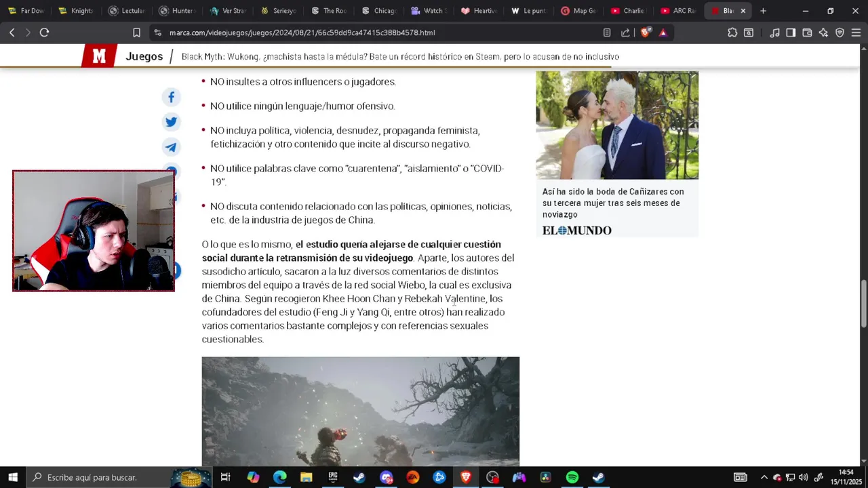Open Task View on the taskbar
Screen dimensions: 868x488
click(x=226, y=477)
